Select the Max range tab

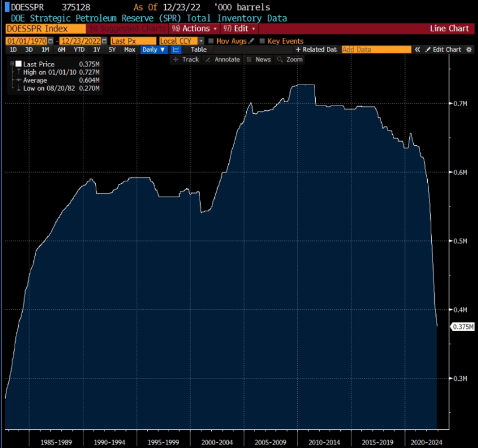(x=130, y=50)
